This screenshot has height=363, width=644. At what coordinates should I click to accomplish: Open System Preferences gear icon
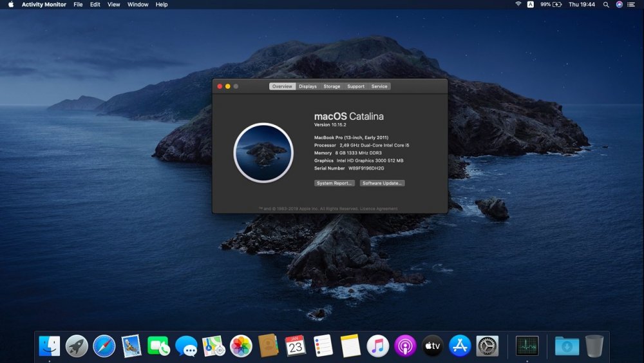[487, 346]
